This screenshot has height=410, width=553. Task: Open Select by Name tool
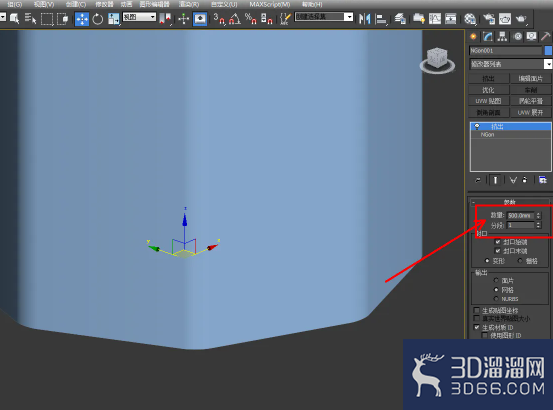31,18
